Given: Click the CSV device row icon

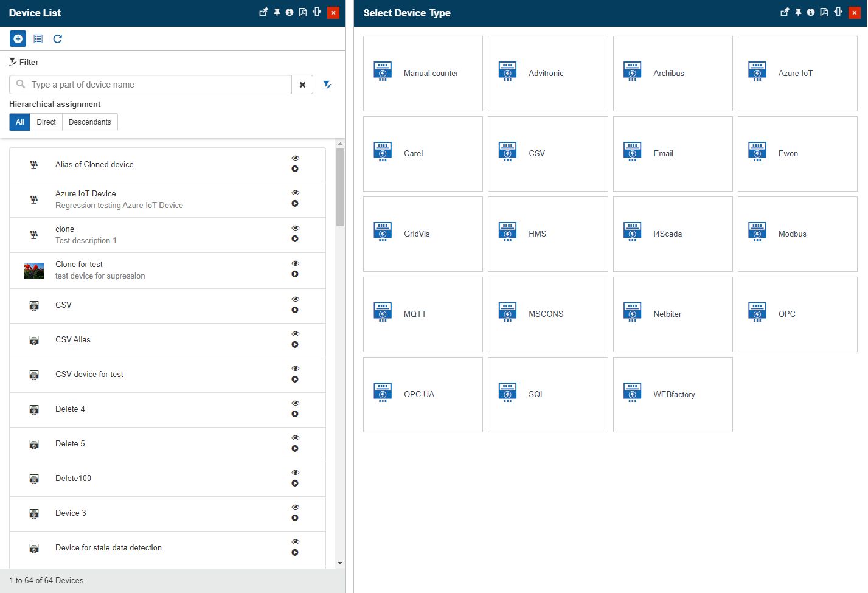Looking at the screenshot, I should point(34,305).
